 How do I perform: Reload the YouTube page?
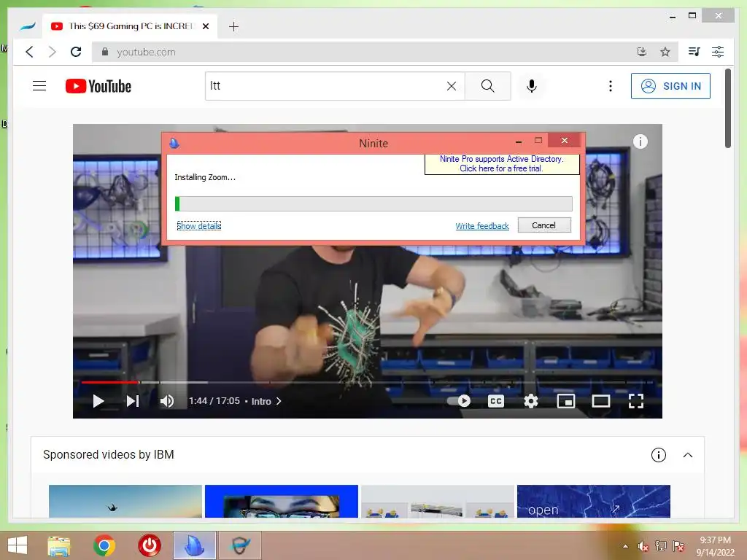76,52
